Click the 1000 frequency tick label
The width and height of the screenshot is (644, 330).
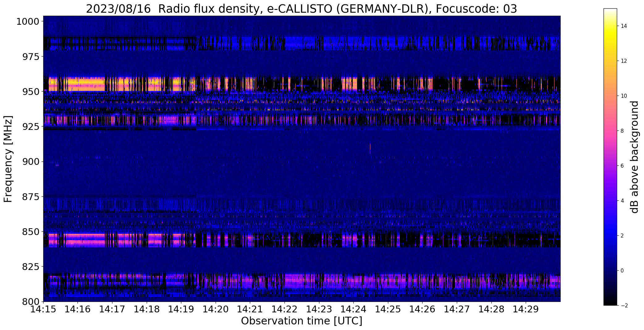[x=27, y=22]
